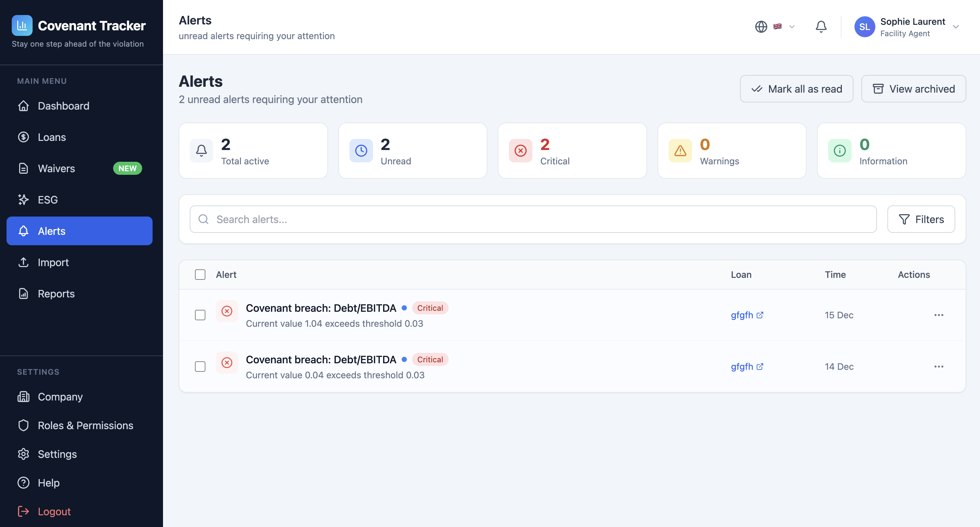Open the Sophie Laurent profile dropdown arrow
The width and height of the screenshot is (980, 527).
click(x=956, y=27)
